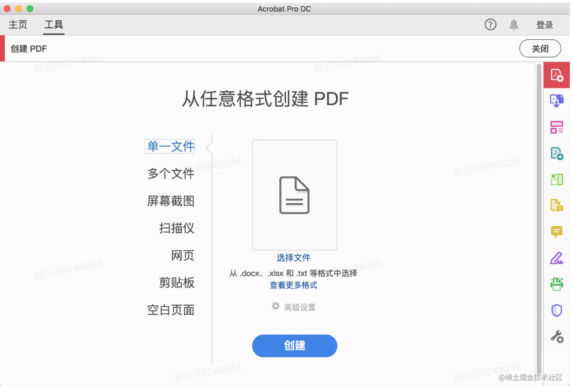Select the 扫描仪 option
Image resolution: width=573 pixels, height=392 pixels.
click(177, 228)
